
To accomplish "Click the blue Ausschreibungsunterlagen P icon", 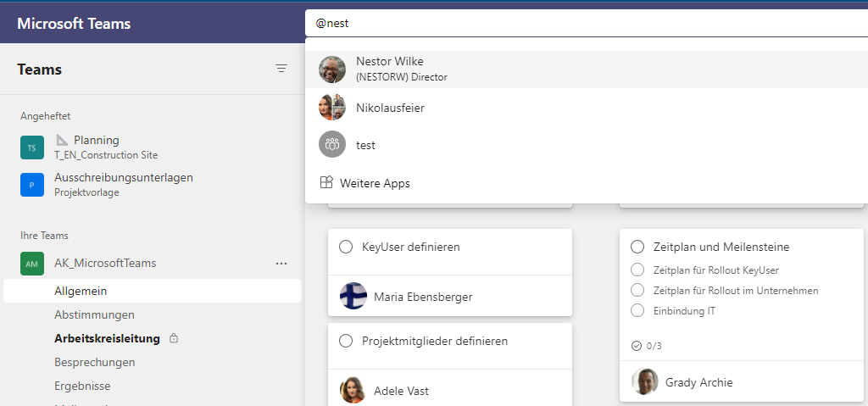I will point(32,184).
